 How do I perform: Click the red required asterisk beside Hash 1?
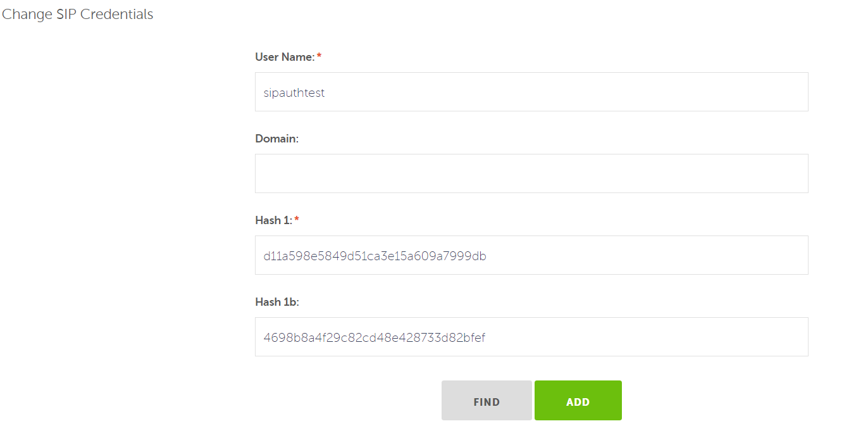297,220
